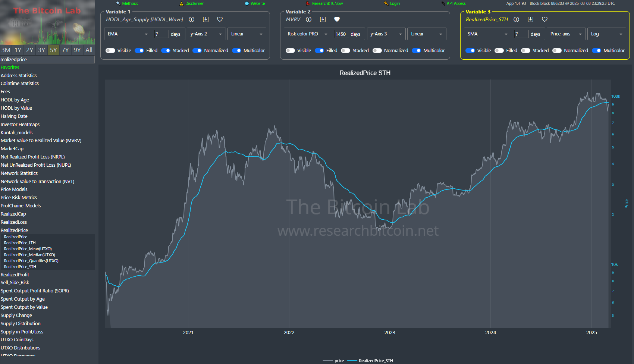Image resolution: width=634 pixels, height=364 pixels.
Task: Enable Filled for Variable 3
Action: [499, 50]
